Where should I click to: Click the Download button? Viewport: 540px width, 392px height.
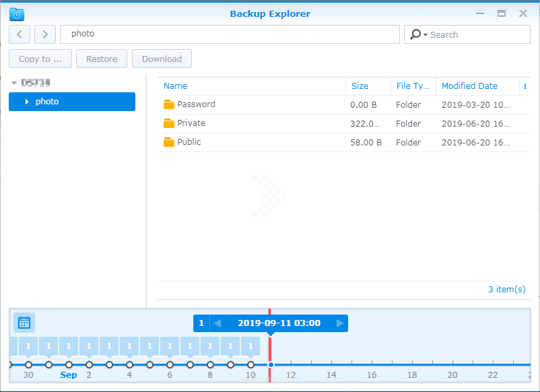click(x=162, y=59)
